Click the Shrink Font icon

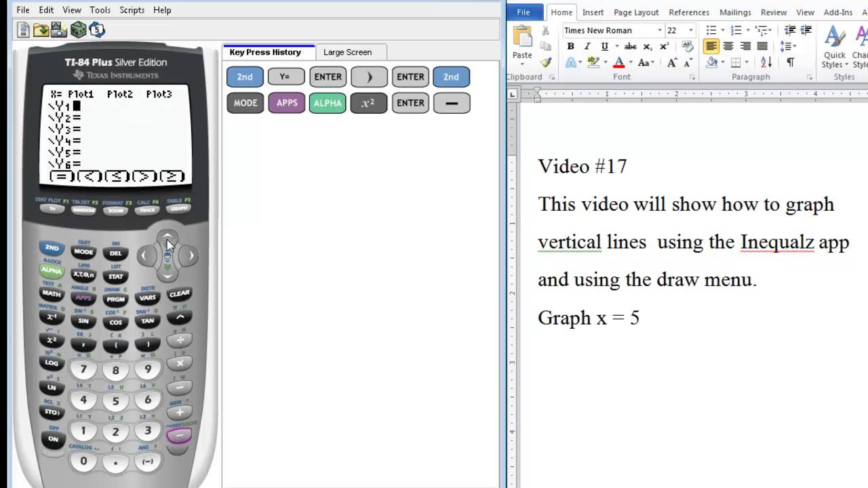pos(687,62)
